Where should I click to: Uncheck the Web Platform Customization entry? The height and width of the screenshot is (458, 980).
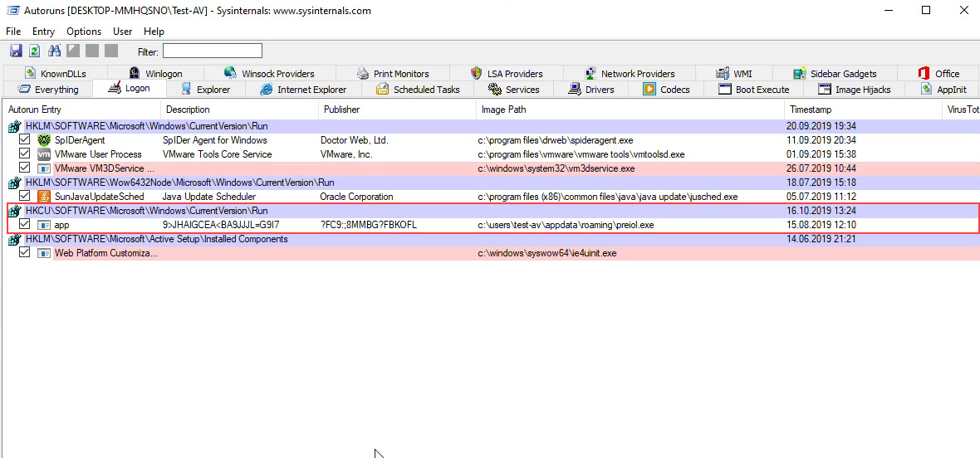25,253
